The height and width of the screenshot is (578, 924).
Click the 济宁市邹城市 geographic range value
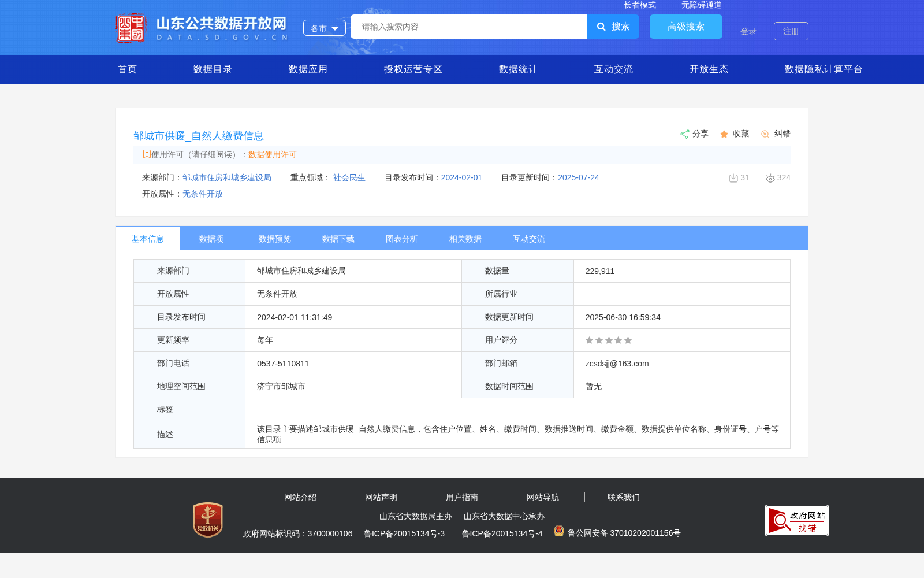coord(281,386)
